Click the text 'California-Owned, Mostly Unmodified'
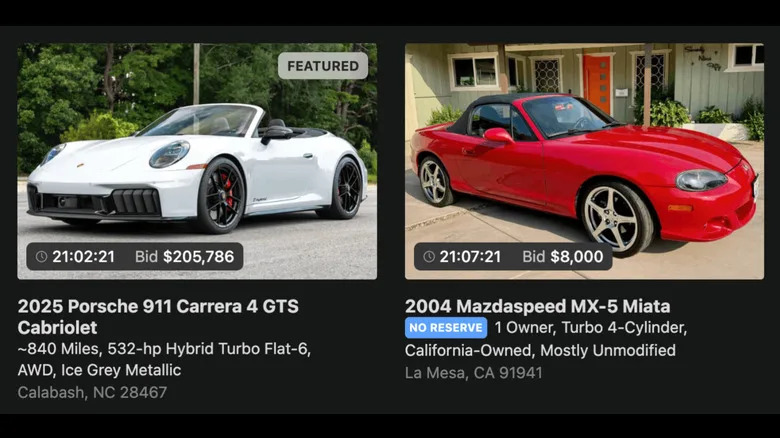The image size is (780, 438). pos(540,350)
